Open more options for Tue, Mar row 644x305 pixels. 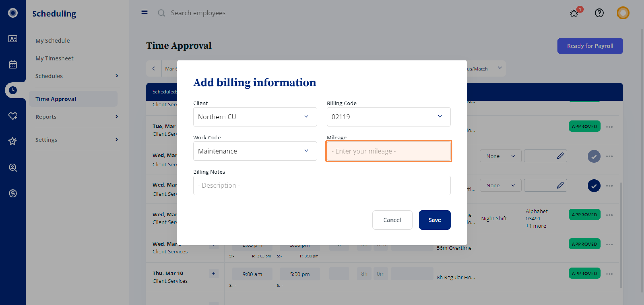(609, 127)
